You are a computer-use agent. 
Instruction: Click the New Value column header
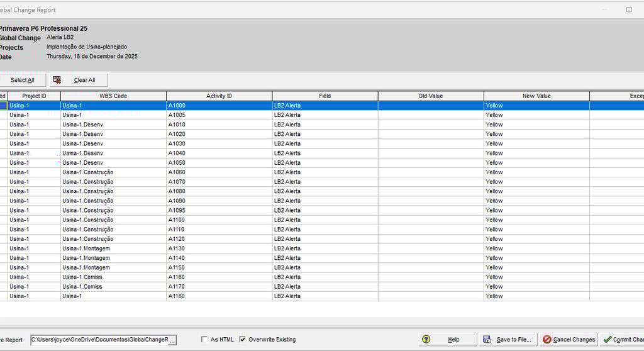click(x=537, y=96)
